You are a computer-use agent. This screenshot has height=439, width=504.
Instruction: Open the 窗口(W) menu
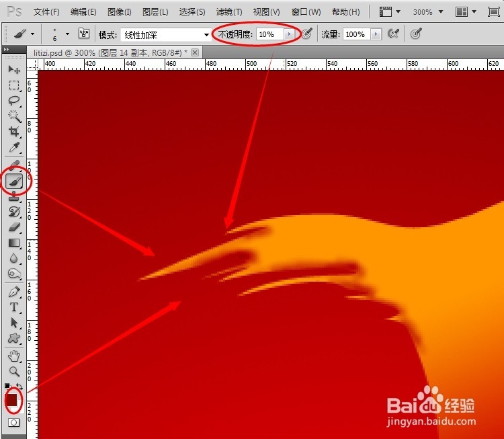pyautogui.click(x=306, y=12)
